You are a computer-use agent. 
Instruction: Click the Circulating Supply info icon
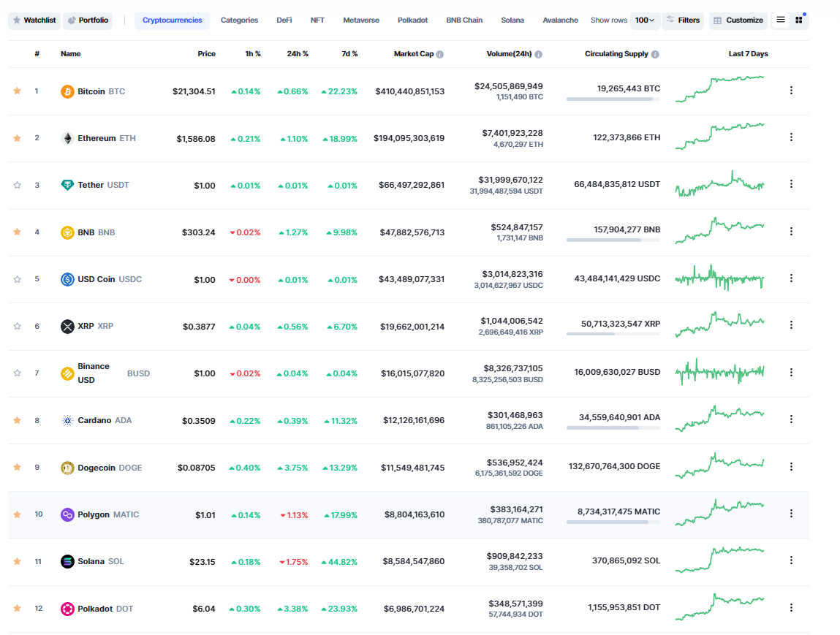pyautogui.click(x=655, y=54)
